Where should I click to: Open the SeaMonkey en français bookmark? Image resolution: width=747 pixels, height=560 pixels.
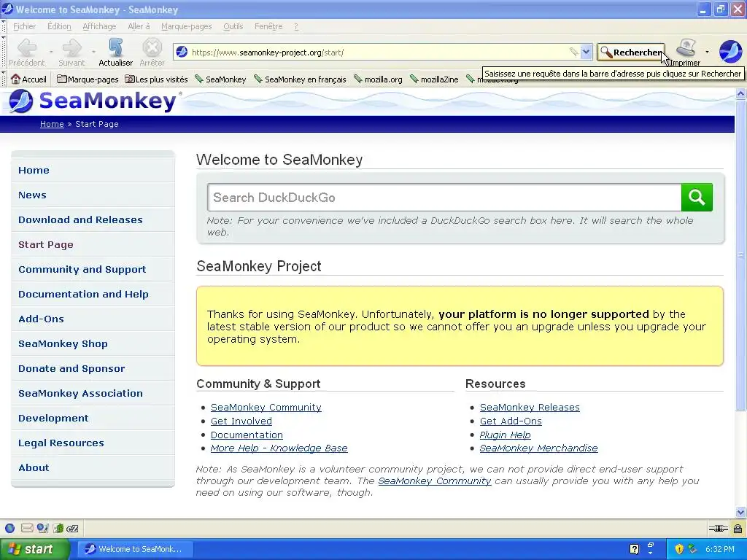(300, 79)
